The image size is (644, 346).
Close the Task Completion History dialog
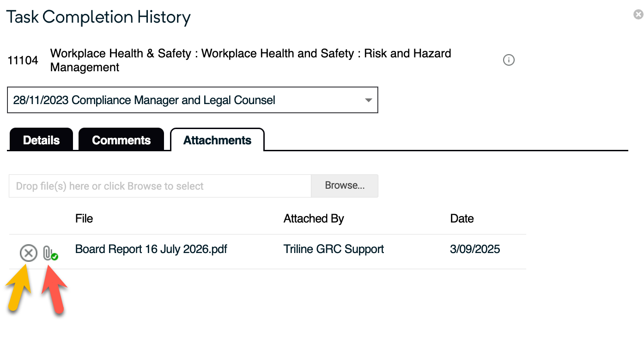[638, 15]
